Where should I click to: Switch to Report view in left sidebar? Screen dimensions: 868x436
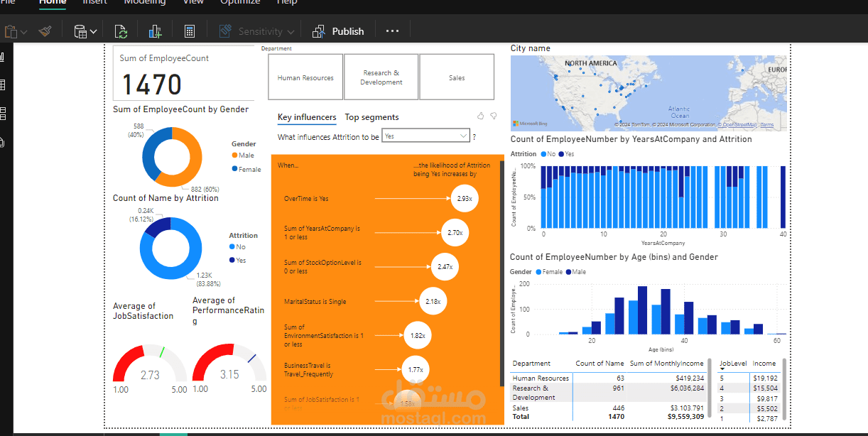click(x=2, y=57)
